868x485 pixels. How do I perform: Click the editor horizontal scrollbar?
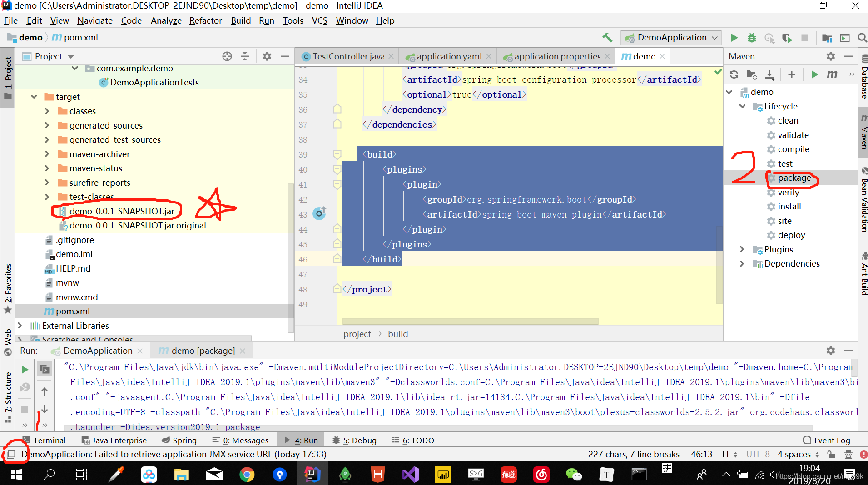point(470,322)
